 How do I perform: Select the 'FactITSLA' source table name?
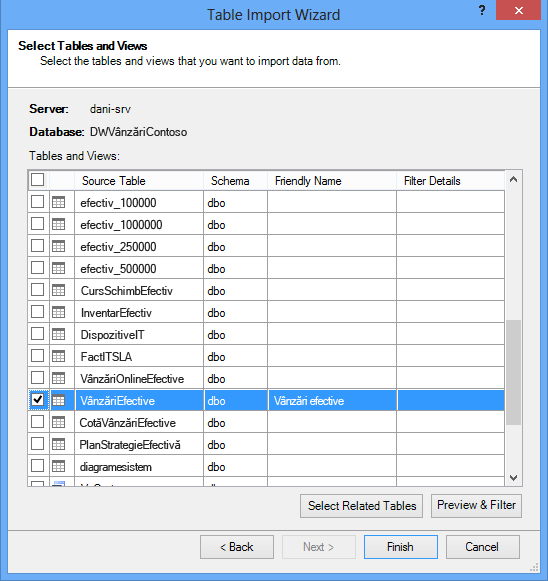pos(106,357)
